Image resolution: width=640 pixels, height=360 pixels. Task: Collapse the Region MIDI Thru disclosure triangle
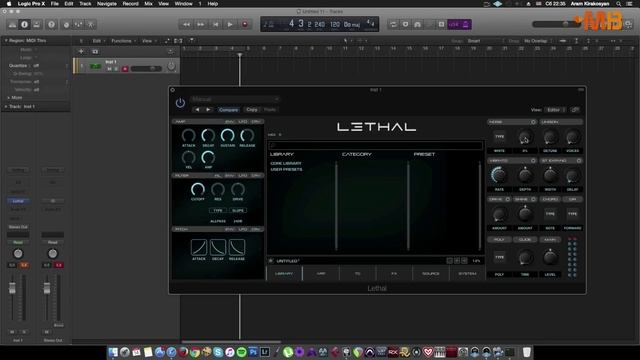[x=6, y=41]
